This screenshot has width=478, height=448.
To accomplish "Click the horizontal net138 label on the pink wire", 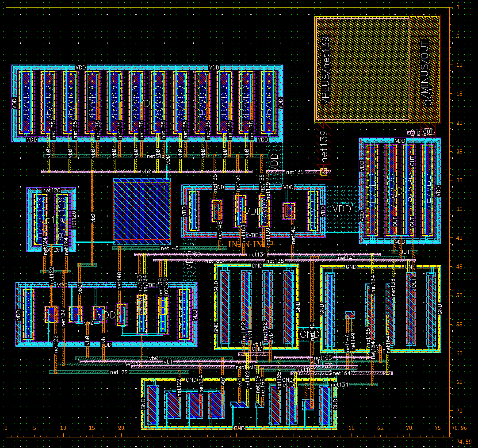I will 275,261.
